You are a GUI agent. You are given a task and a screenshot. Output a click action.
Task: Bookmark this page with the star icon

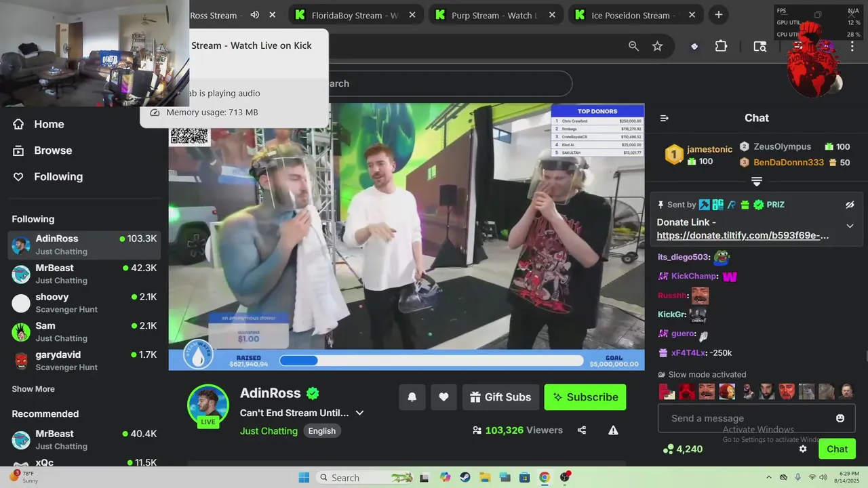point(657,46)
